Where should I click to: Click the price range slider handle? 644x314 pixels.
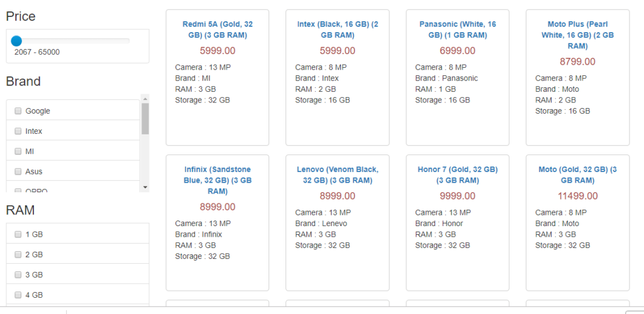point(16,41)
